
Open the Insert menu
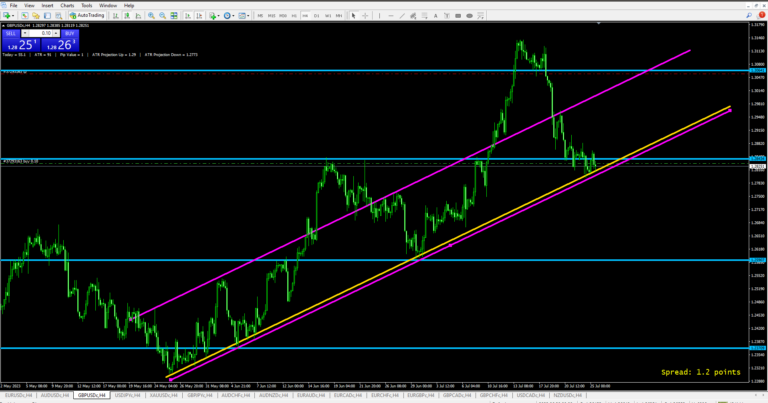point(47,5)
